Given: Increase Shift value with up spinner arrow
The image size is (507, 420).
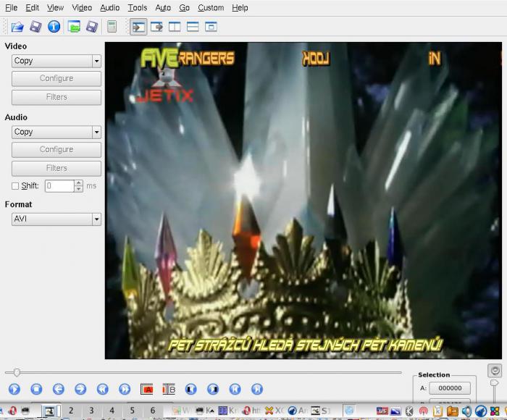Looking at the screenshot, I should 78,183.
